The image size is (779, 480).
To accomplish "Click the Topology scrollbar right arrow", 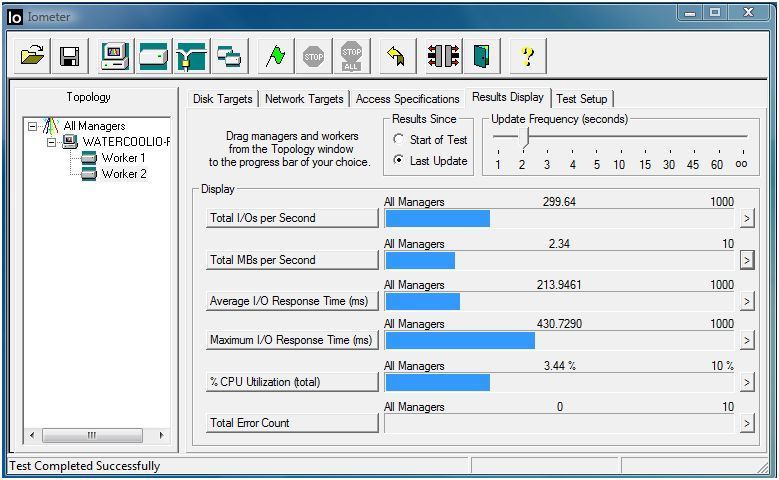I will point(161,435).
